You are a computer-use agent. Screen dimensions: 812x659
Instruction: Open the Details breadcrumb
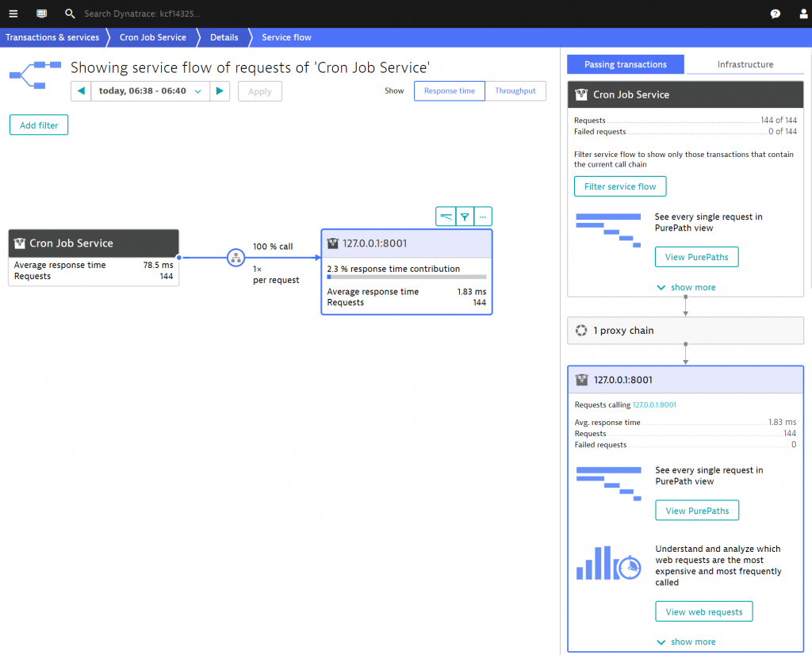tap(224, 37)
